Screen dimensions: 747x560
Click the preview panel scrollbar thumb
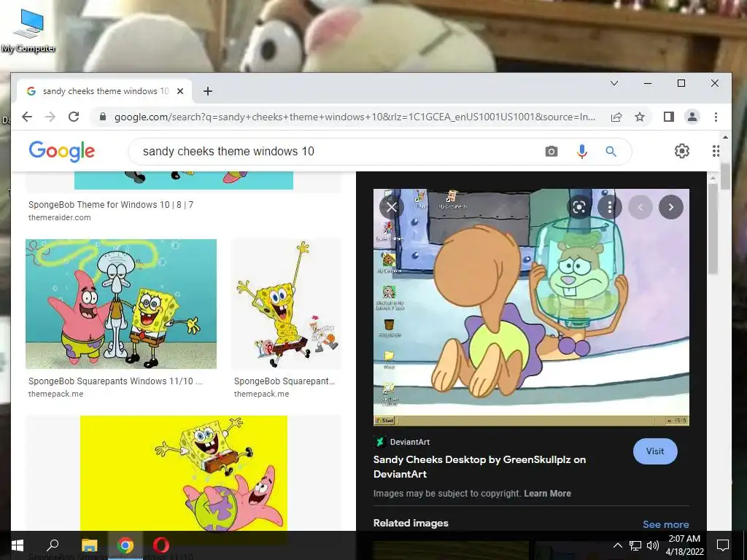tap(713, 228)
